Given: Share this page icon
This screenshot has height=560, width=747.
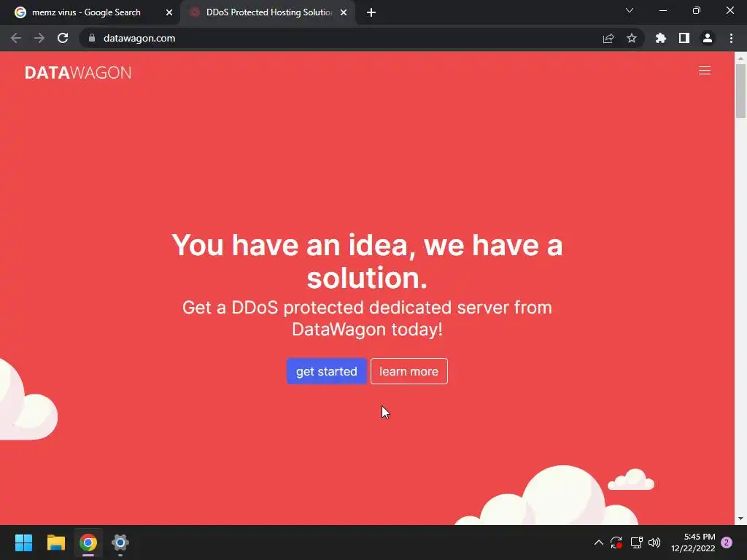Looking at the screenshot, I should click(608, 38).
